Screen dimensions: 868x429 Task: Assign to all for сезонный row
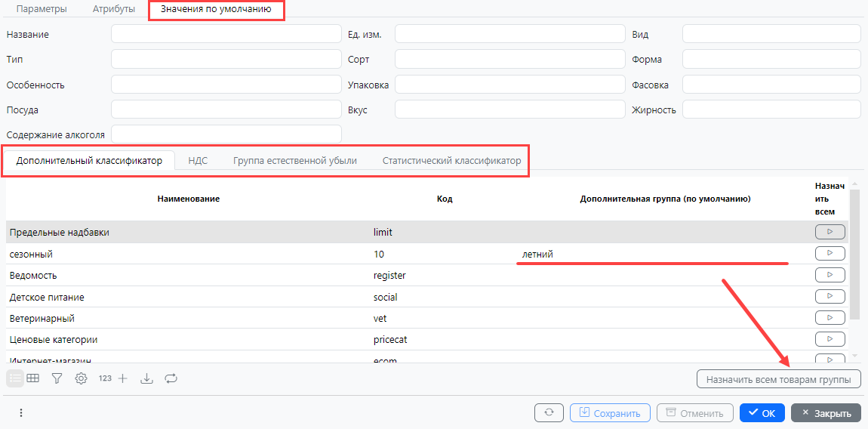(x=830, y=253)
